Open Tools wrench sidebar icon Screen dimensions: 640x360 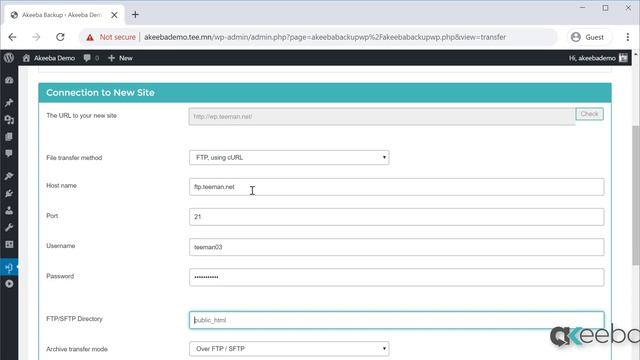[x=9, y=227]
